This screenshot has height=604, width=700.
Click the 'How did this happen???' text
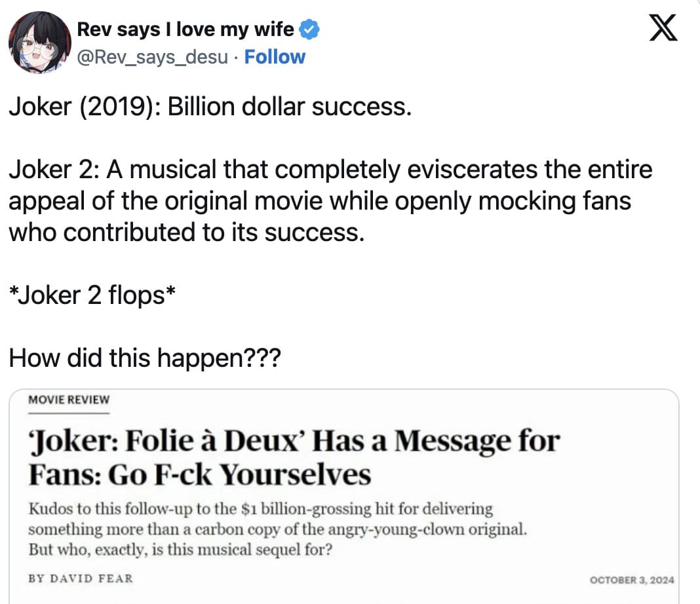coord(145,358)
